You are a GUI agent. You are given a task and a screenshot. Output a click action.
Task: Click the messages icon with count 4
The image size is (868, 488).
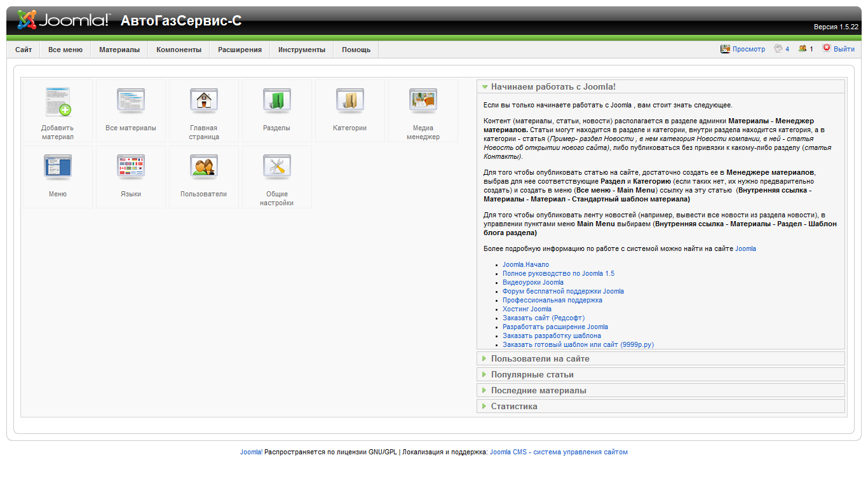click(778, 48)
